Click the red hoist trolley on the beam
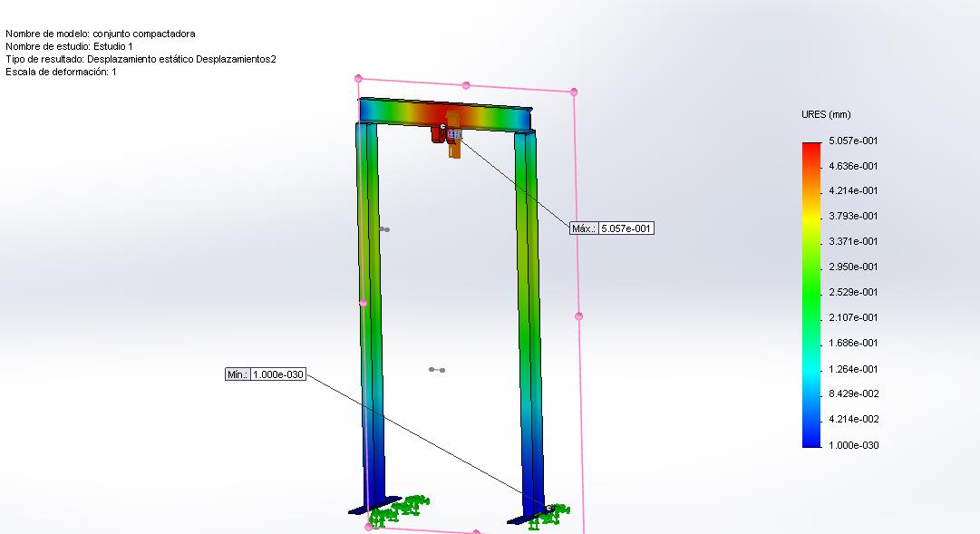This screenshot has height=534, width=980. 438,134
